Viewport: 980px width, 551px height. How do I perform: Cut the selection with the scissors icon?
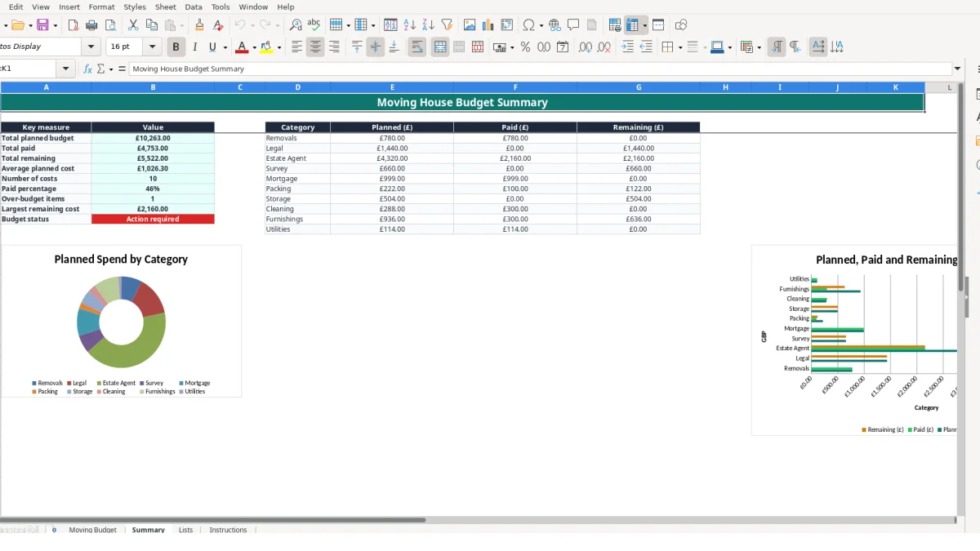(133, 25)
